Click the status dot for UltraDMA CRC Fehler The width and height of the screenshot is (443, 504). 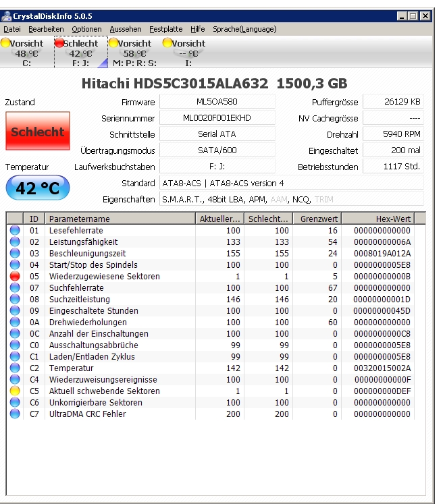(15, 414)
